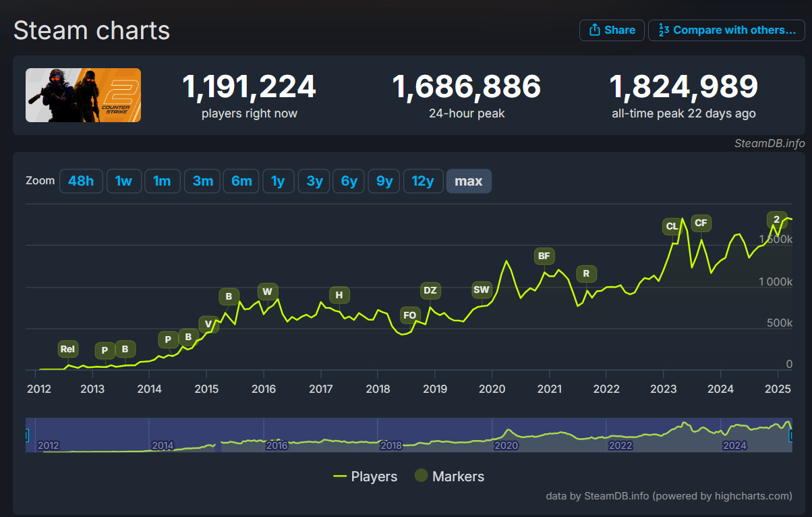
Task: Click the Steam charts heading
Action: (x=92, y=30)
